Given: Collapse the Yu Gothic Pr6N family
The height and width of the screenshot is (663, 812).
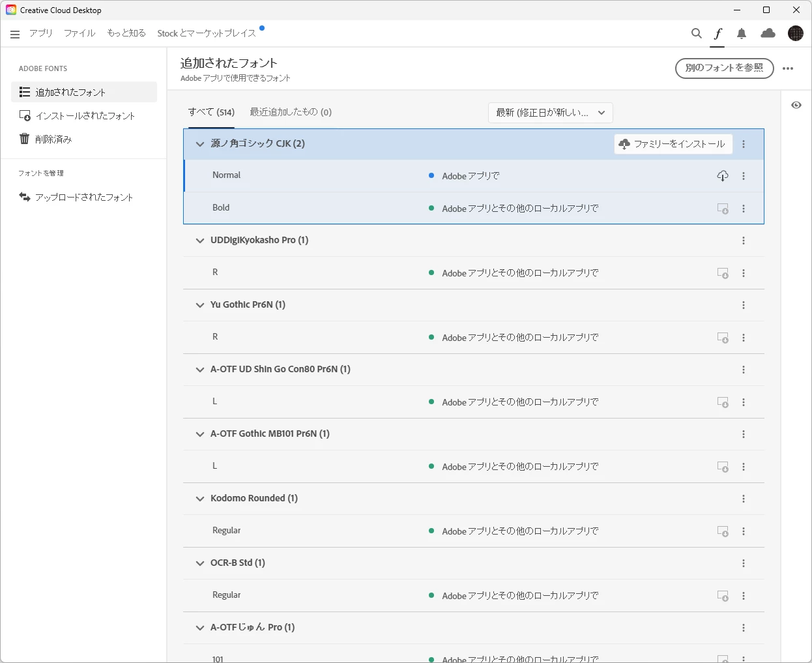Looking at the screenshot, I should [200, 305].
